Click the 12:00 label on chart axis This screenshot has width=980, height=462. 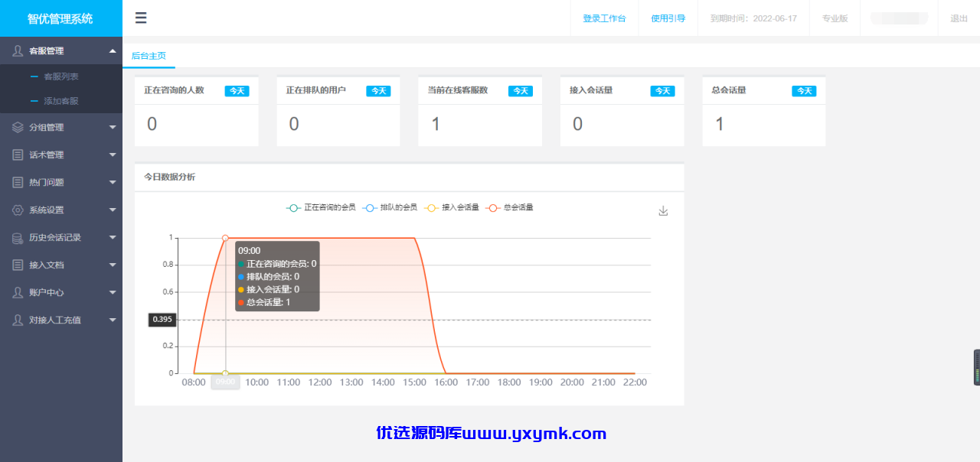pyautogui.click(x=320, y=382)
